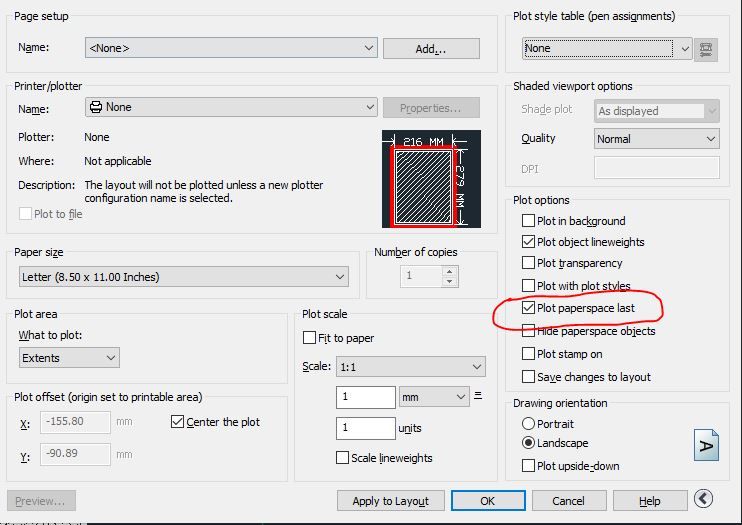Click the landscape page orientation preview icon

(x=706, y=445)
